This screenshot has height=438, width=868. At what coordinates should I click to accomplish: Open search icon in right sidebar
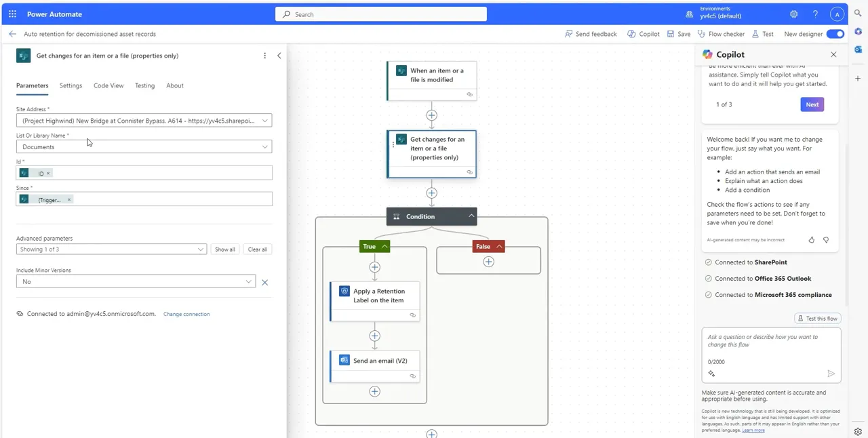pos(858,14)
